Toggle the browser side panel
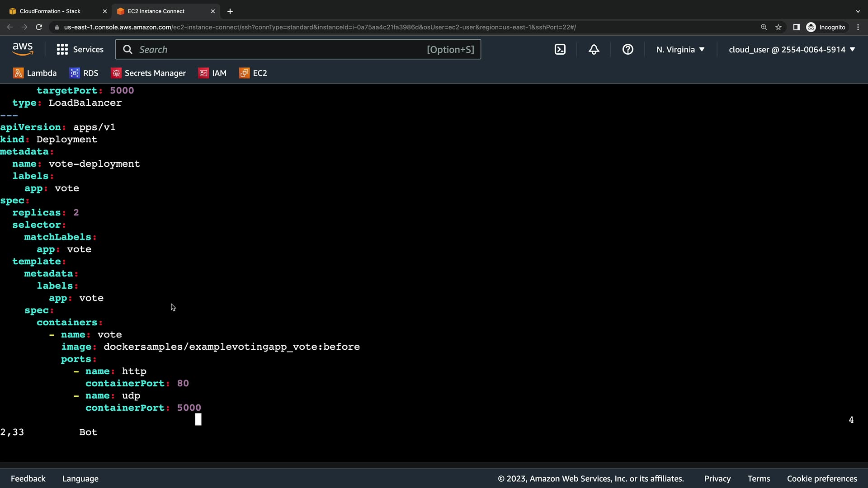Viewport: 868px width, 488px height. click(797, 27)
